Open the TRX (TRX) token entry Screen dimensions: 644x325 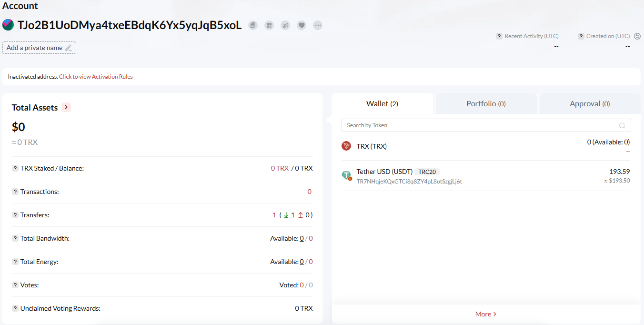tap(372, 146)
